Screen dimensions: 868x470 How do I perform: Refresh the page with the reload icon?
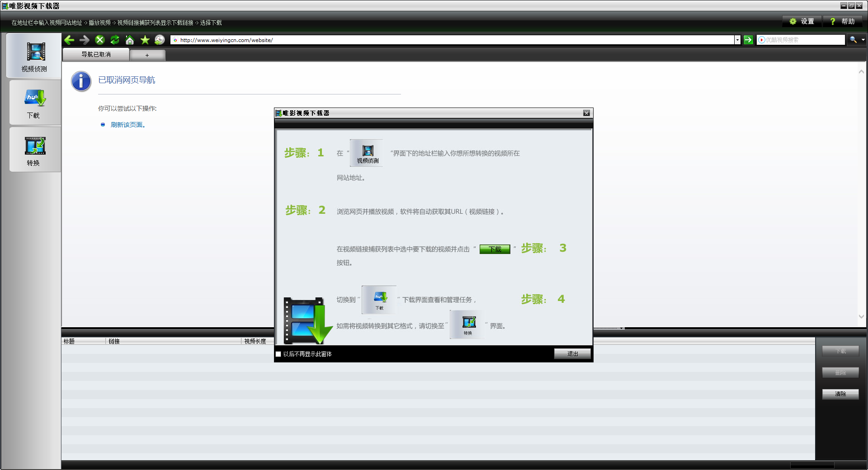[114, 40]
